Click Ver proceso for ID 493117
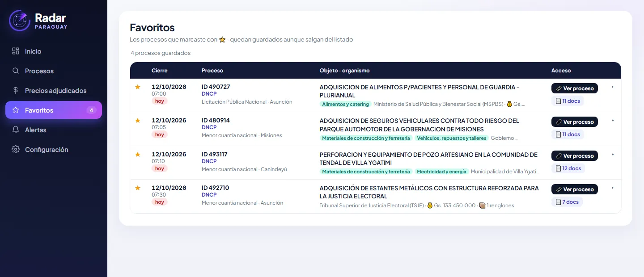 click(x=575, y=155)
